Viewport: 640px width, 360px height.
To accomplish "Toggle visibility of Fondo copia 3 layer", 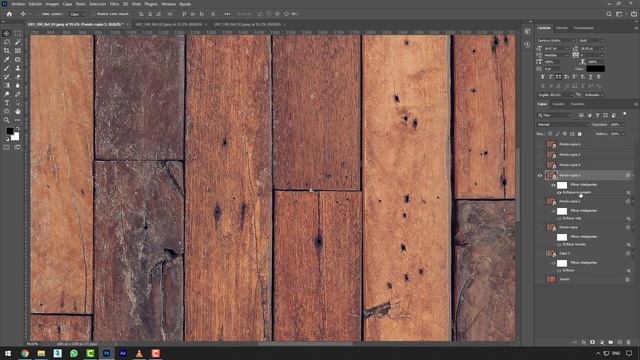I will (540, 176).
